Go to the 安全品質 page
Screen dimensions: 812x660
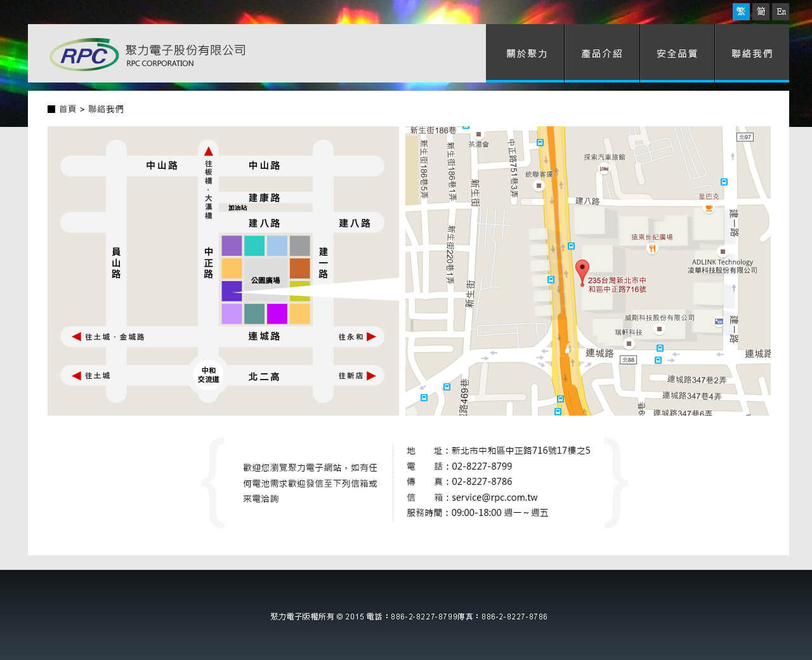coord(677,54)
